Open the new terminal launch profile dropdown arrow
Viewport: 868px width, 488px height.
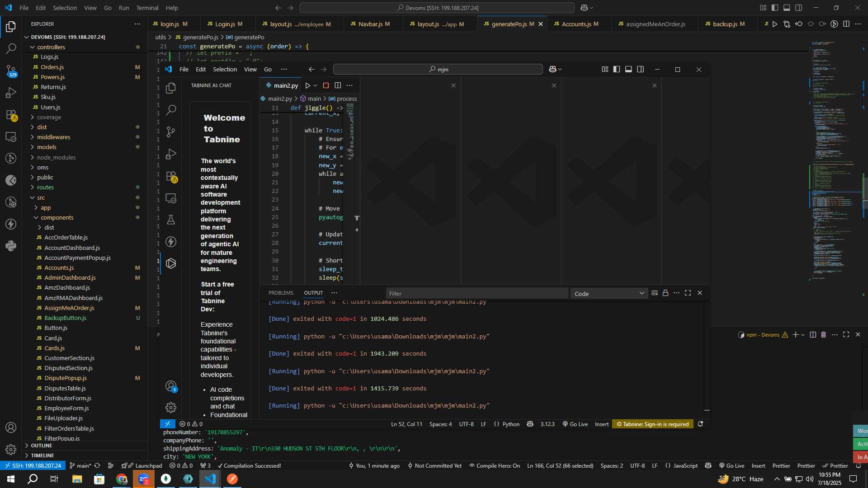coord(803,335)
